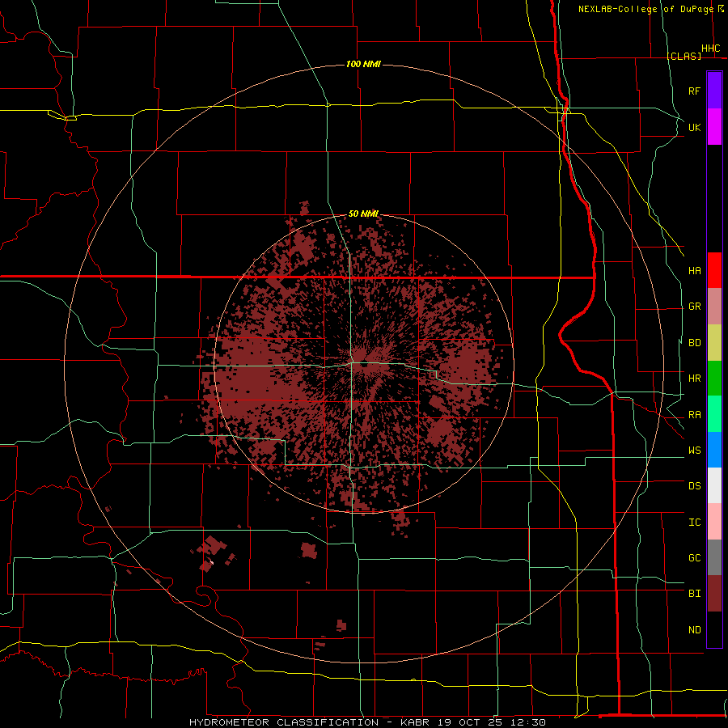The image size is (728, 728).
Task: Click the Hydrometeor Classification KABR title text
Action: (367, 722)
